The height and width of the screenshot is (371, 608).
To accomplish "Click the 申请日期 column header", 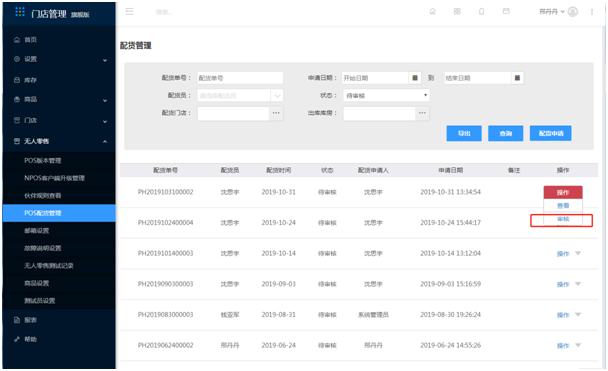I will click(x=451, y=170).
